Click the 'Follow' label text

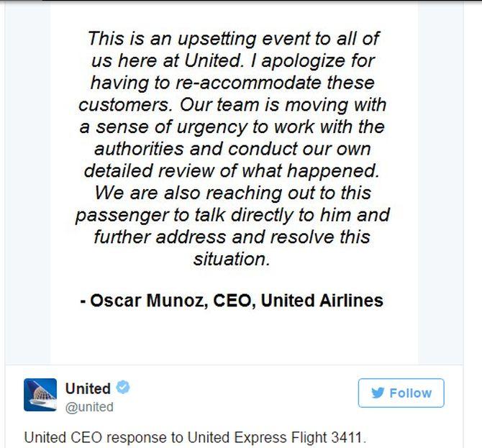411,393
